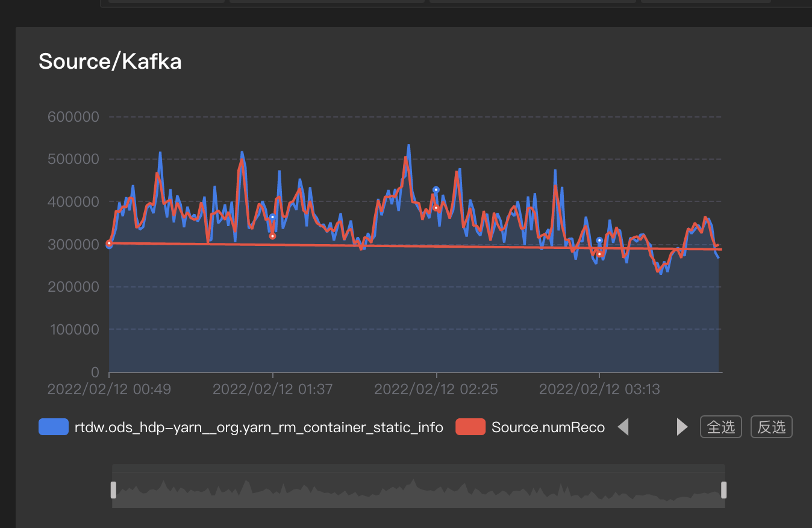This screenshot has height=528, width=812.
Task: Click y-axis label 600000
Action: (x=73, y=117)
